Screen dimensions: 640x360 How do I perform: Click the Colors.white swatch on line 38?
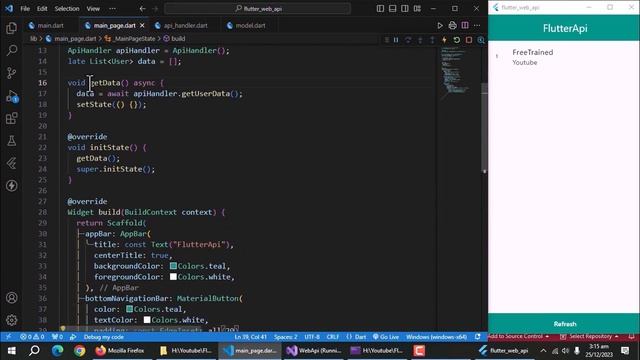point(147,320)
